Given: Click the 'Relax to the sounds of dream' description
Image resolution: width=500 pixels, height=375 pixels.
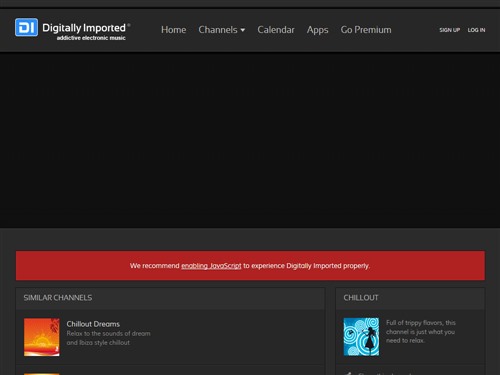Looking at the screenshot, I should point(108,338).
